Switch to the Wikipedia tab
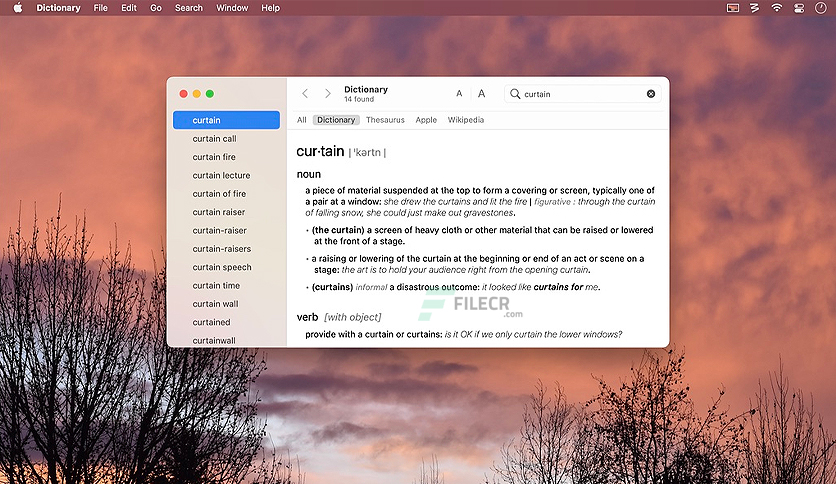The width and height of the screenshot is (836, 484). tap(465, 120)
